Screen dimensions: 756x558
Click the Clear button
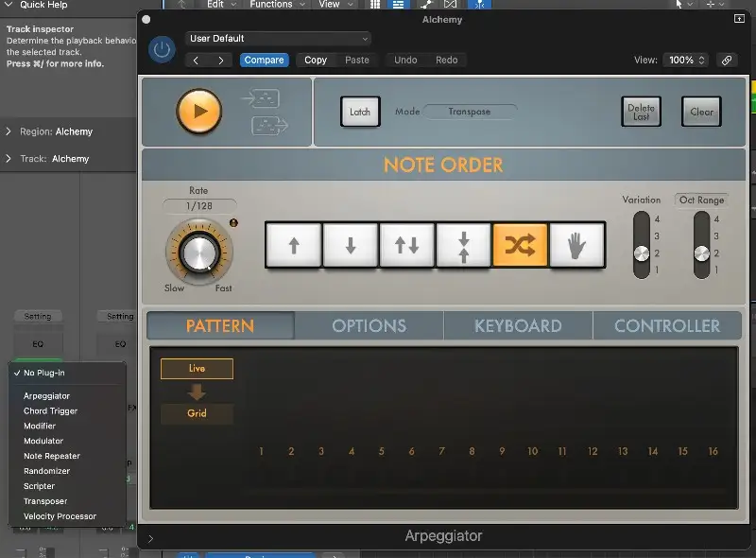(701, 112)
